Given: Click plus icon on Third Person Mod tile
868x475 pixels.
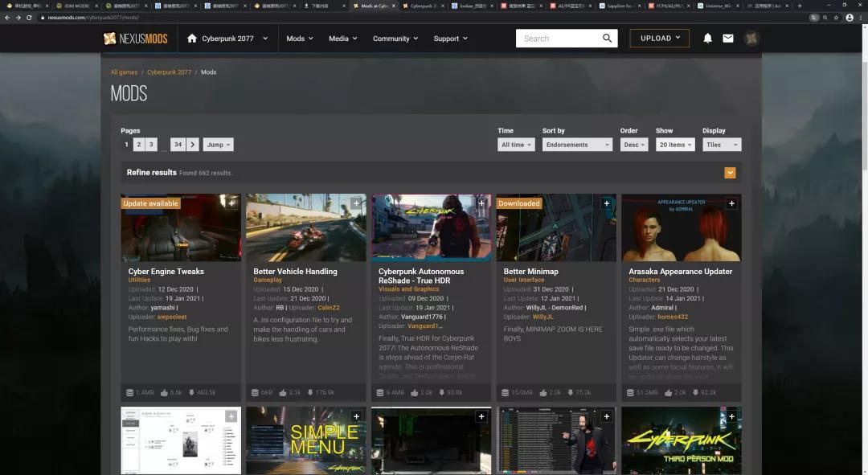Looking at the screenshot, I should 732,416.
